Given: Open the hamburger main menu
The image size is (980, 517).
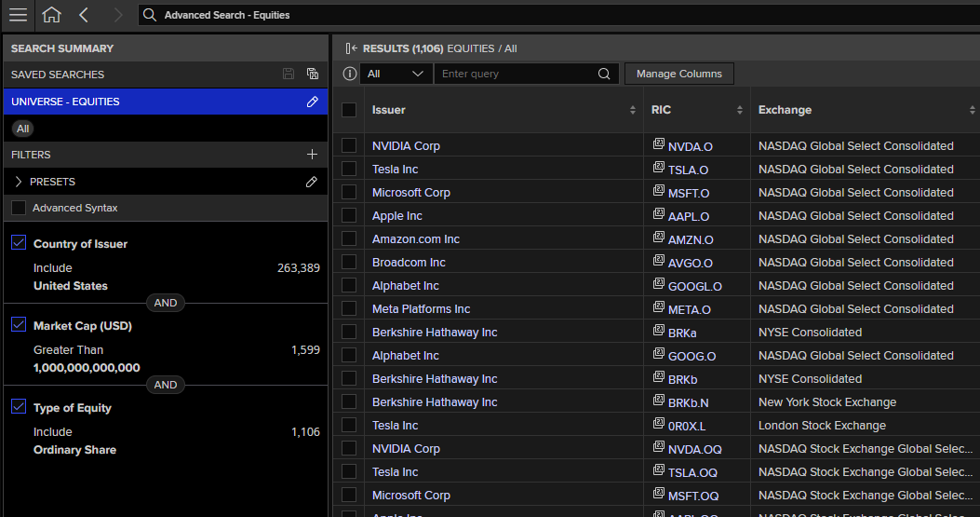Looking at the screenshot, I should pos(18,14).
